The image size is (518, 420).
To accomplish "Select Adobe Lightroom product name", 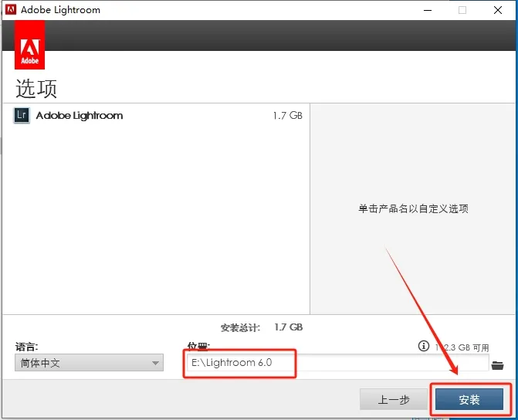I will pyautogui.click(x=80, y=116).
